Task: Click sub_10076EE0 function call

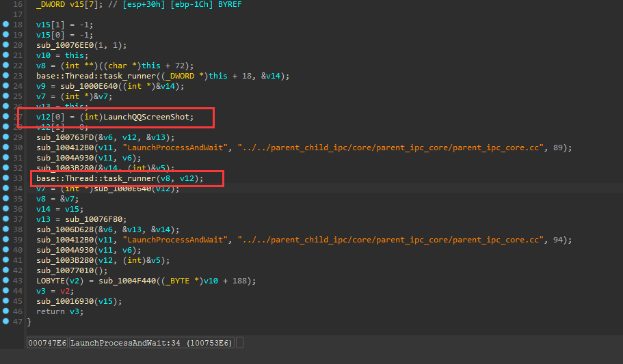Action: pos(65,45)
